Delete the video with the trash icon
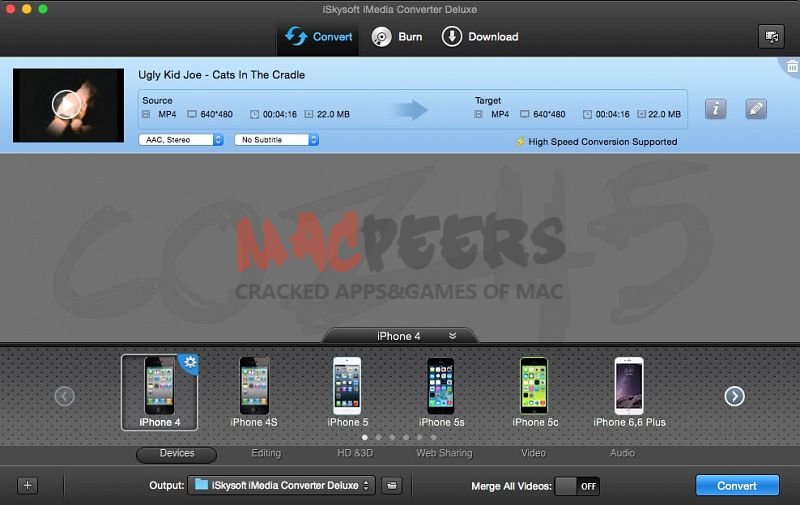 (792, 66)
